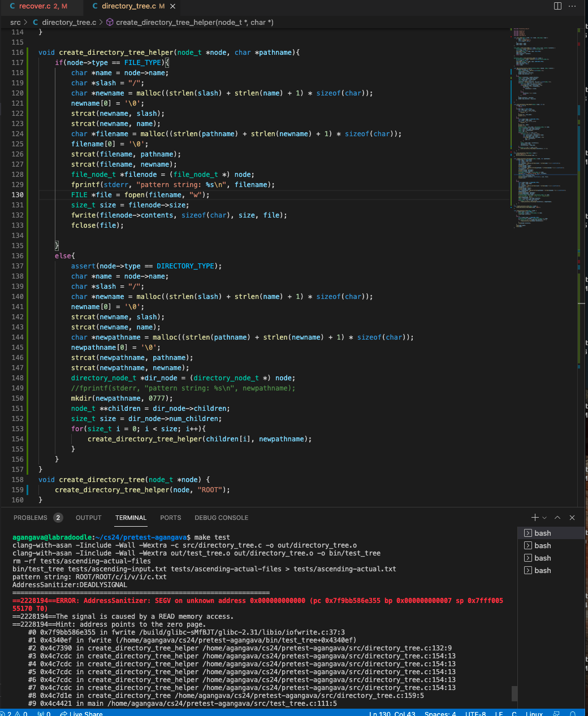Open the editor more actions ellipsis

573,6
